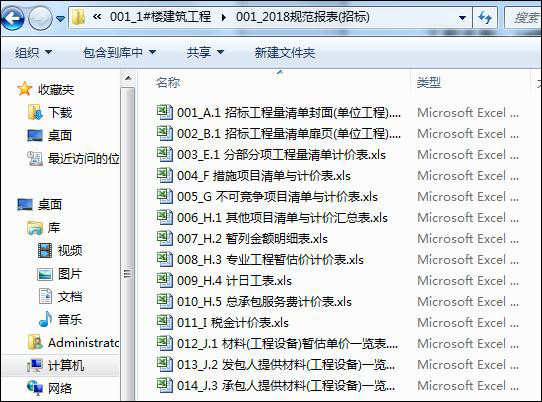Click the Back navigation arrow button
This screenshot has height=402, width=542.
coord(12,18)
